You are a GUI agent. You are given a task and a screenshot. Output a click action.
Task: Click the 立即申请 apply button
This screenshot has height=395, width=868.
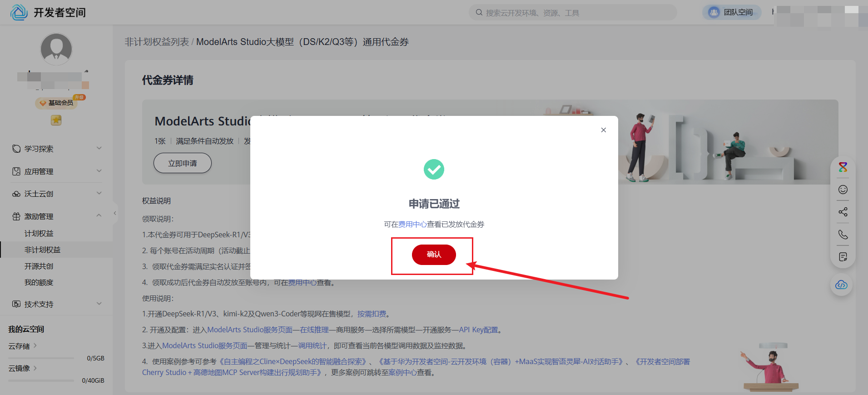183,163
